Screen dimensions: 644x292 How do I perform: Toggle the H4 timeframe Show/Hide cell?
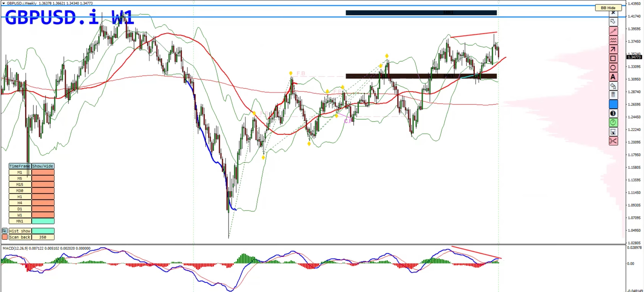(43, 203)
